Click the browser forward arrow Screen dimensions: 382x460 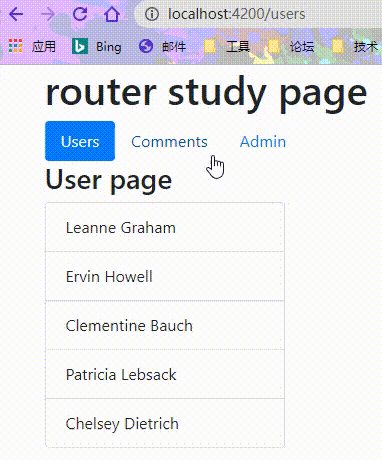[x=48, y=14]
